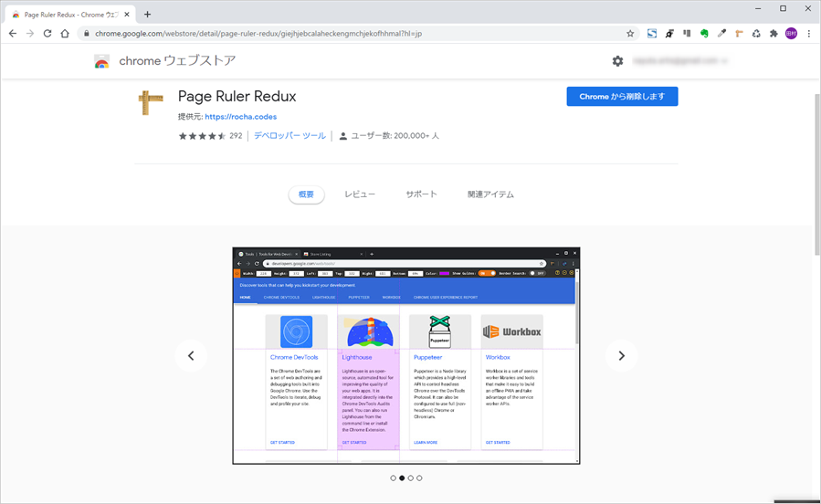Screen dimensions: 821x504
Task: Click the recycle arrows extension icon
Action: (756, 34)
